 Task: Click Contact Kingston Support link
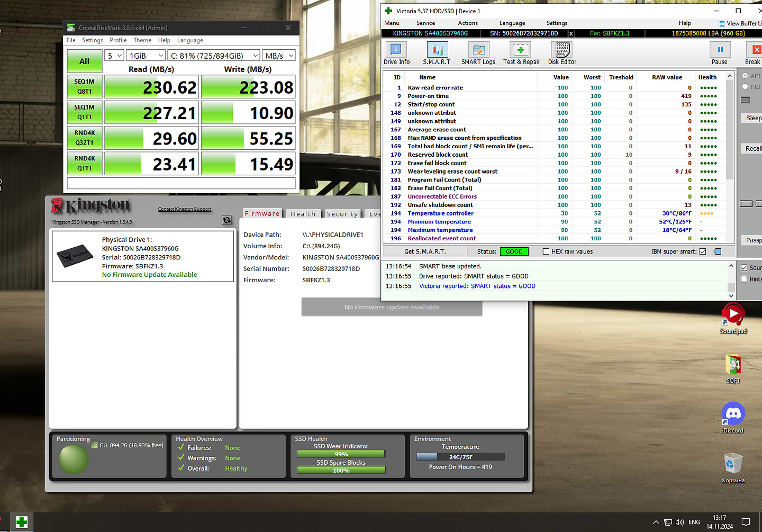(184, 209)
